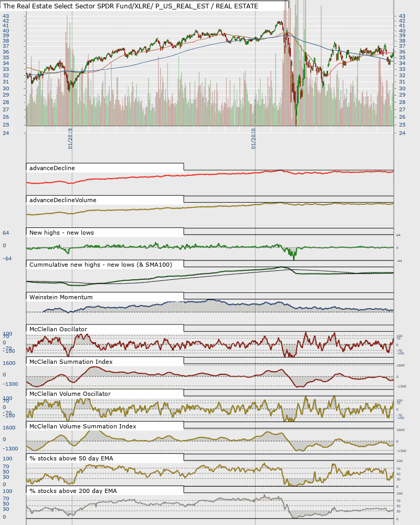Click the 'New highs - new lows' label
Screen dimensions: 420x525
(x=61, y=233)
